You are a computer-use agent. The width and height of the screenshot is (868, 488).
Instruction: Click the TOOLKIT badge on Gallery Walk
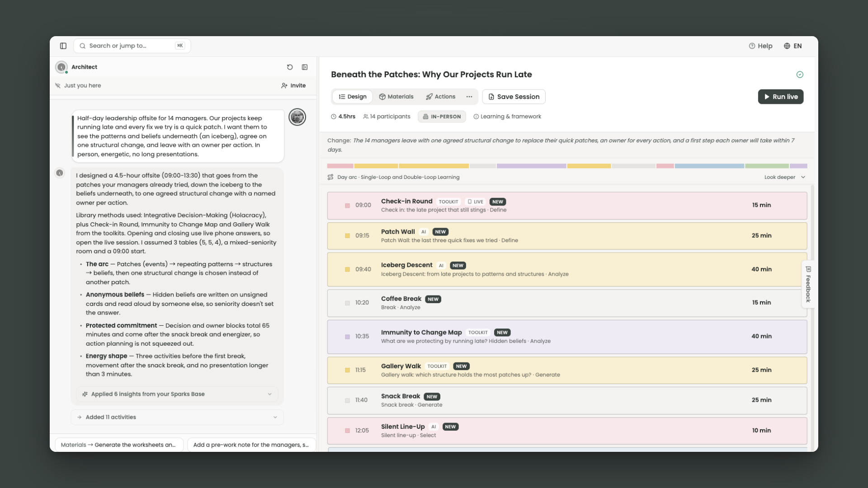437,366
